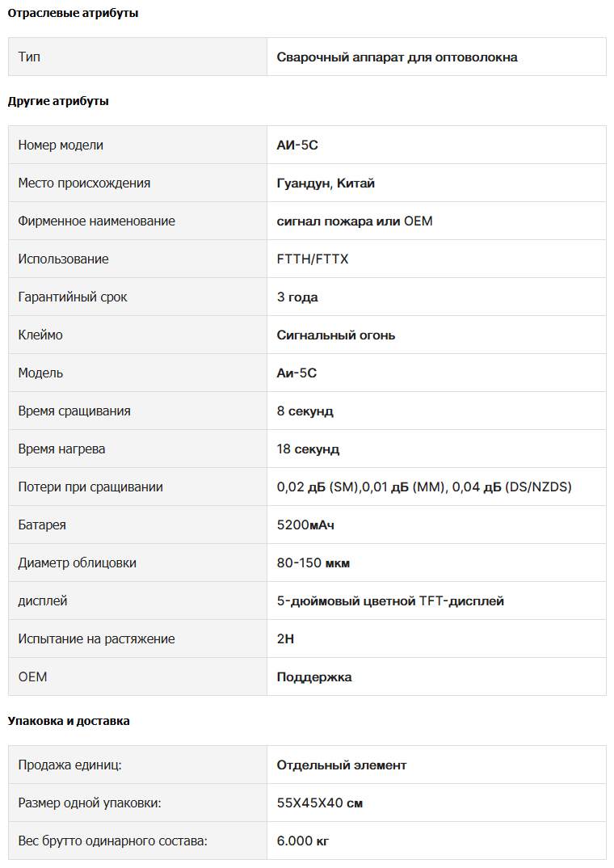The height and width of the screenshot is (868, 614).
Task: Select the '80-150 мкм' cladding diameter
Action: tap(313, 563)
